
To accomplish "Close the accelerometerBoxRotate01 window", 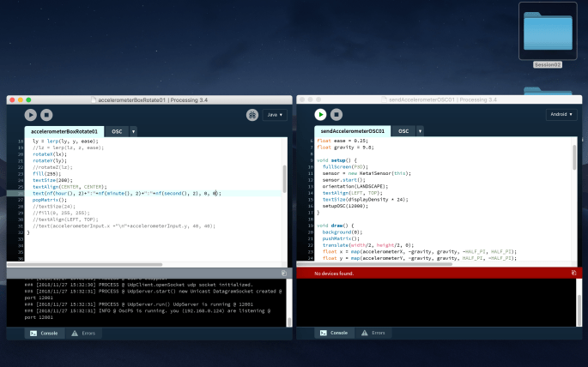I will pos(12,100).
